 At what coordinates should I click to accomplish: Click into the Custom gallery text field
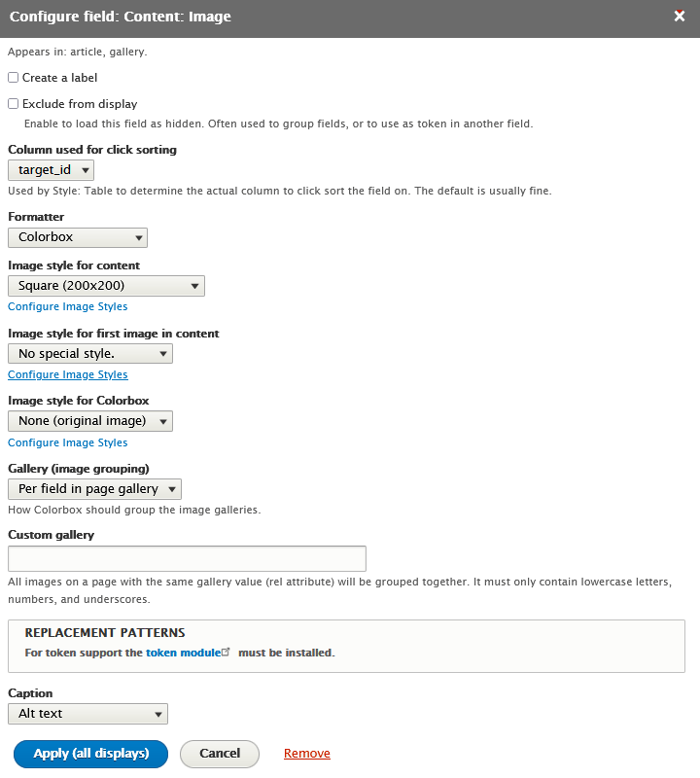click(187, 558)
